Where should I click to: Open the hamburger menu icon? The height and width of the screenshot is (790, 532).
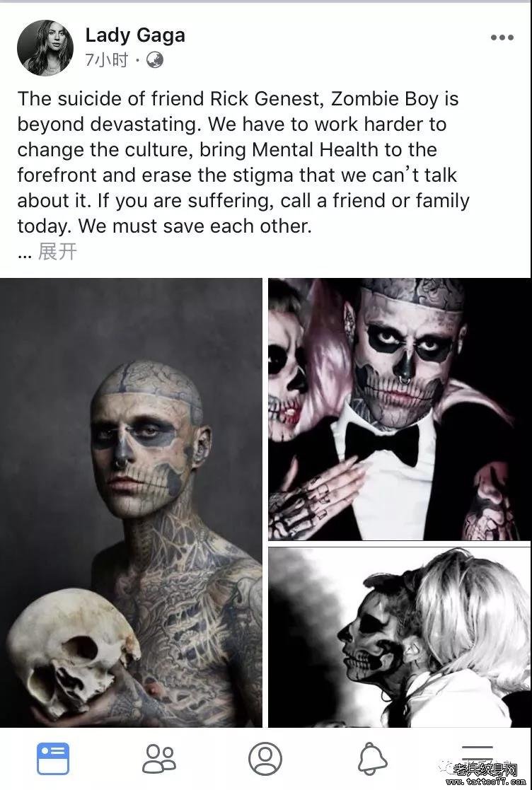tap(477, 754)
